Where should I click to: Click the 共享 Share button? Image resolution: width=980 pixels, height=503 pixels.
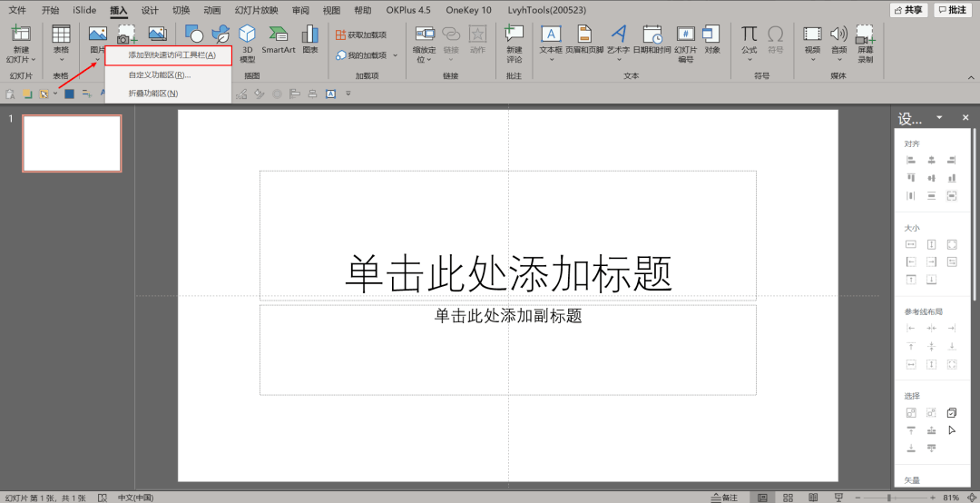[908, 10]
